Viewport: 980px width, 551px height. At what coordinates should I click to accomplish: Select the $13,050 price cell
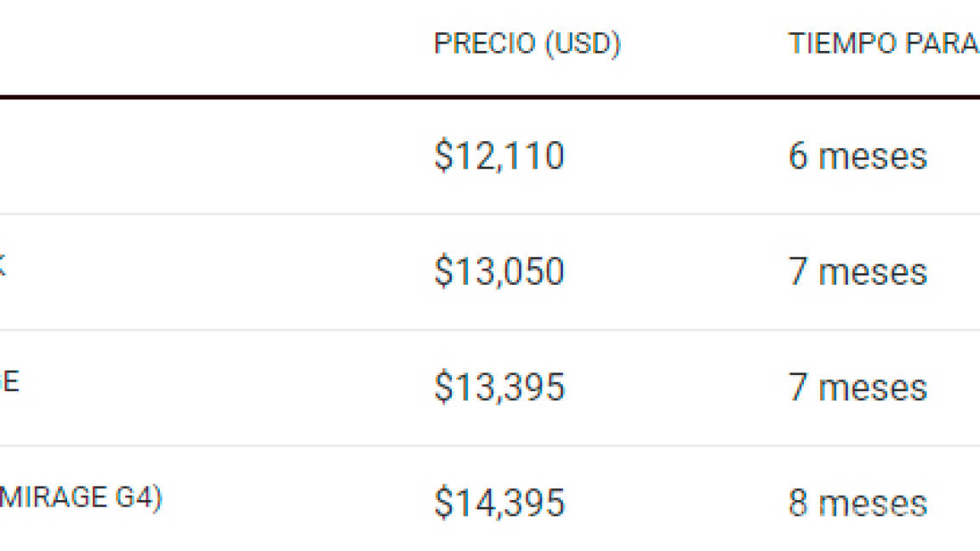[x=499, y=272]
